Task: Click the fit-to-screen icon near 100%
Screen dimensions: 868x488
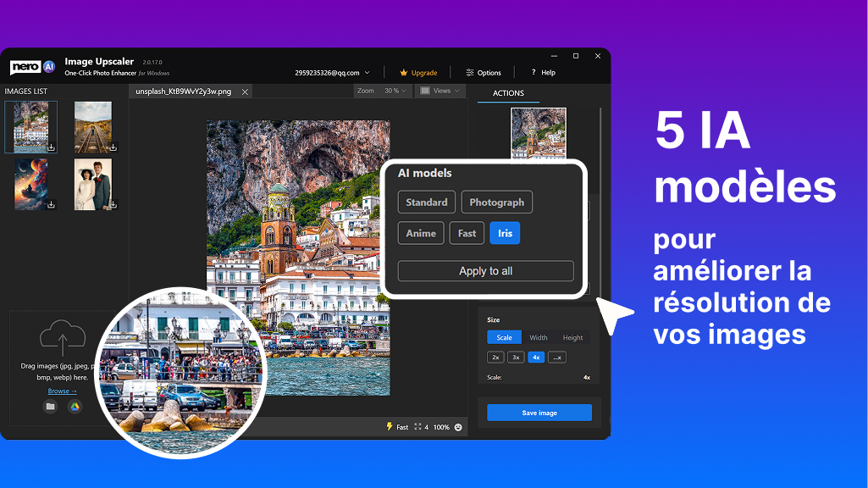Action: click(x=417, y=426)
